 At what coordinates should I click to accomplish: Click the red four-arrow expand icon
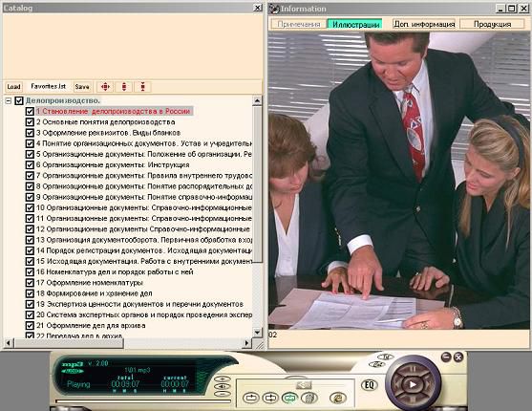tap(105, 87)
